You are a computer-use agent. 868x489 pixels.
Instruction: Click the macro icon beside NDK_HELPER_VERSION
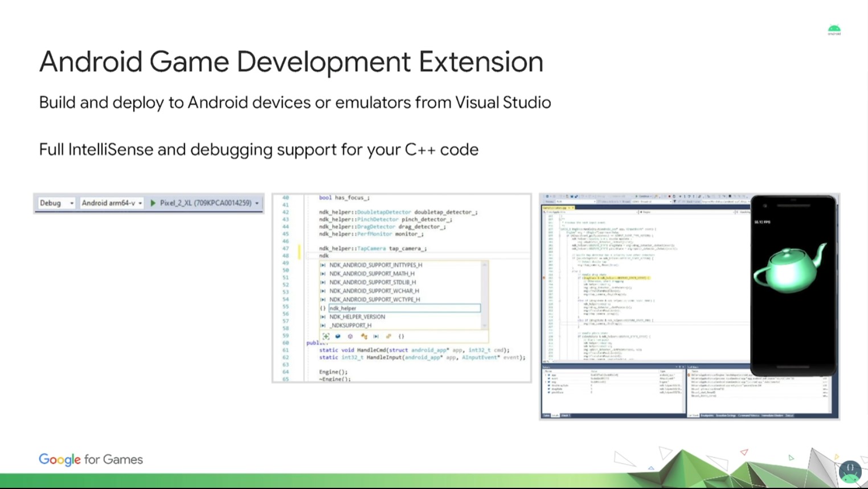pyautogui.click(x=324, y=317)
